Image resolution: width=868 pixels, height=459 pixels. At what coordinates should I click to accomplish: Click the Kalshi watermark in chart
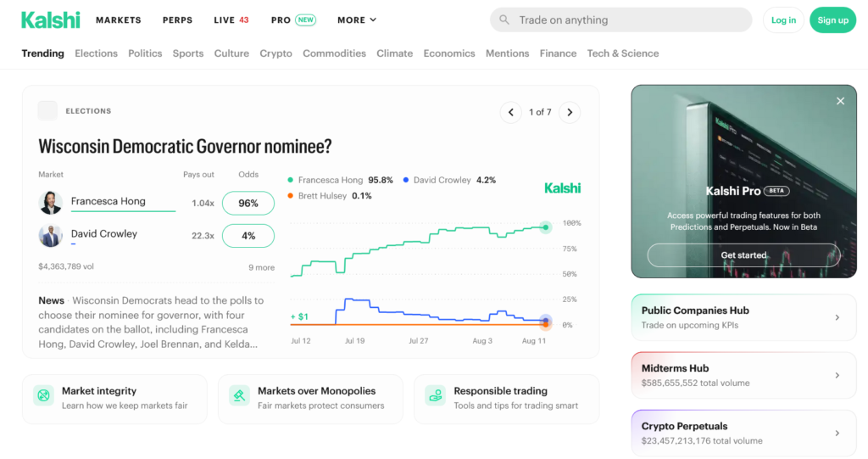563,188
